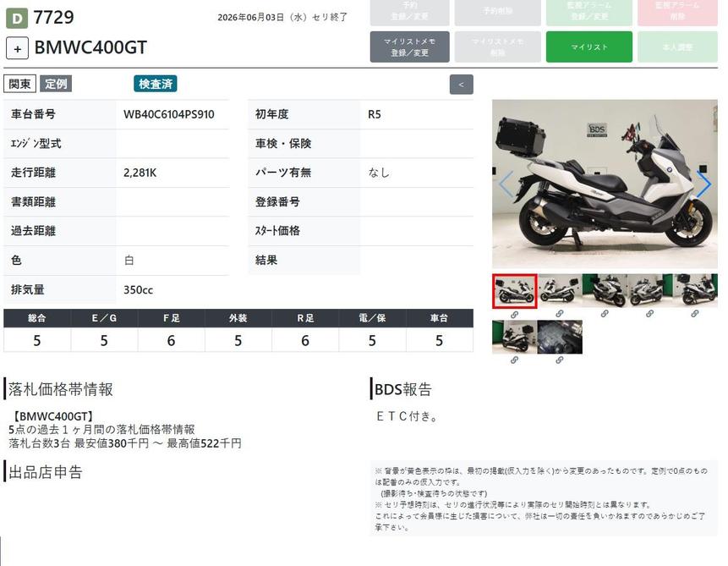This screenshot has height=566, width=728.
Task: Click the BDS報告 section heading
Action: [x=403, y=389]
